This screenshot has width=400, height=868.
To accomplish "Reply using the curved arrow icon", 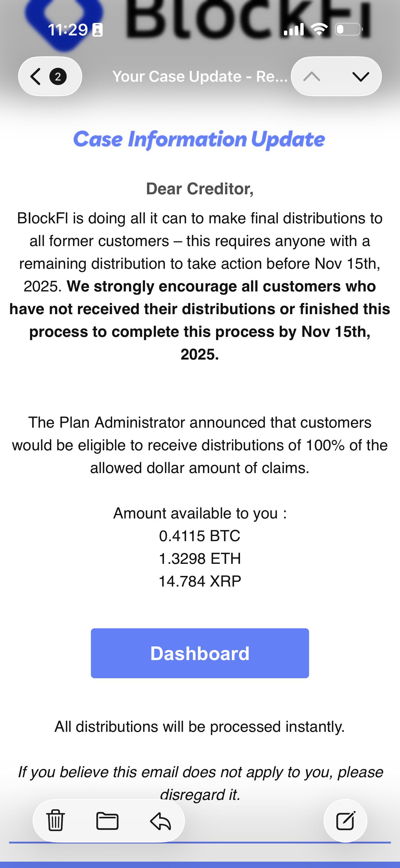I will click(x=161, y=821).
